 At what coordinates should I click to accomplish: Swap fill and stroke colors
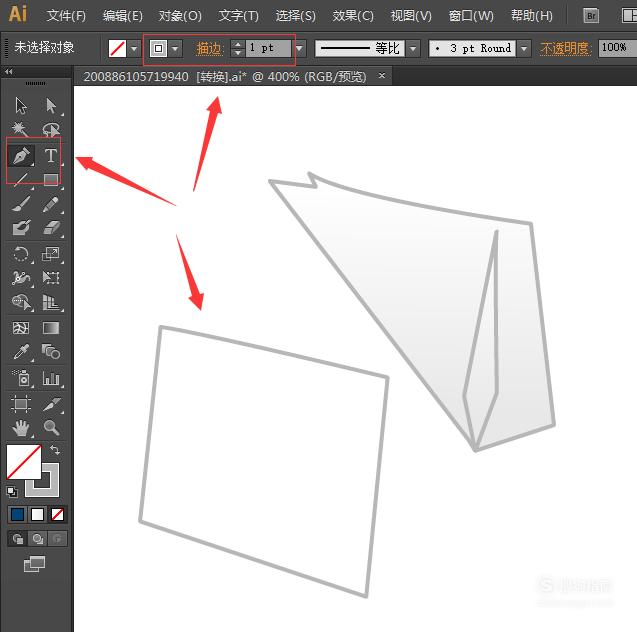[x=54, y=450]
